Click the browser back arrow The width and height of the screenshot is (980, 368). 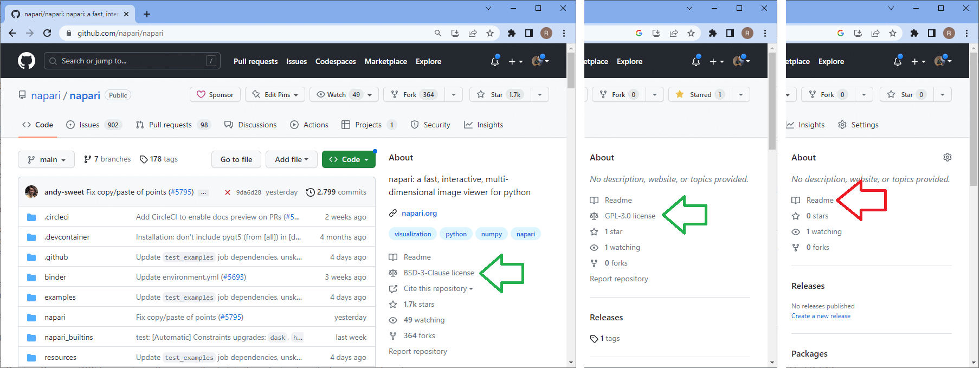point(12,33)
